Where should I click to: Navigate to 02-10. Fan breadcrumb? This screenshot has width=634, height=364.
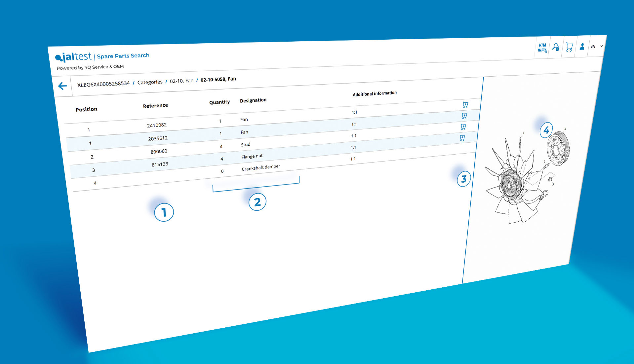pyautogui.click(x=181, y=81)
